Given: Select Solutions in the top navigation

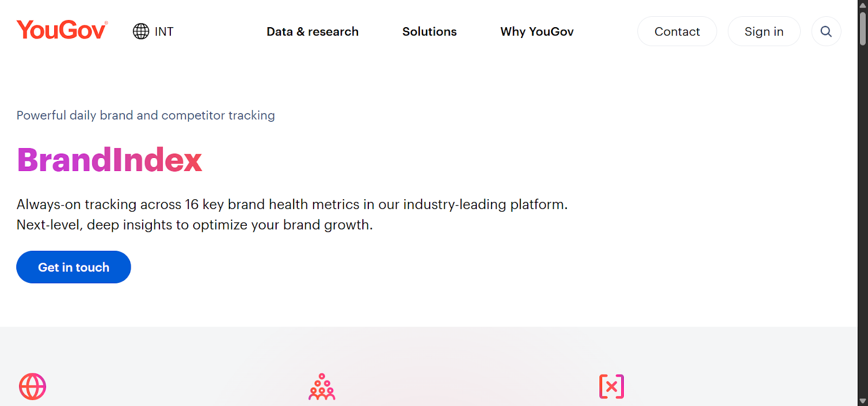Looking at the screenshot, I should pos(429,31).
